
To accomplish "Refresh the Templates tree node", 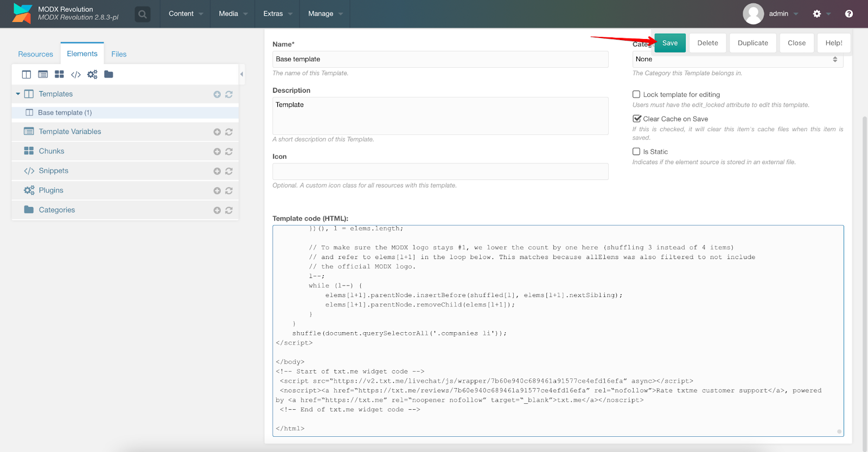I will 229,94.
